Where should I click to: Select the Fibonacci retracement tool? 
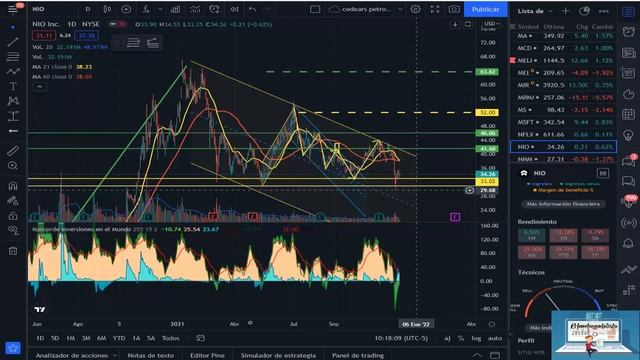[x=13, y=57]
